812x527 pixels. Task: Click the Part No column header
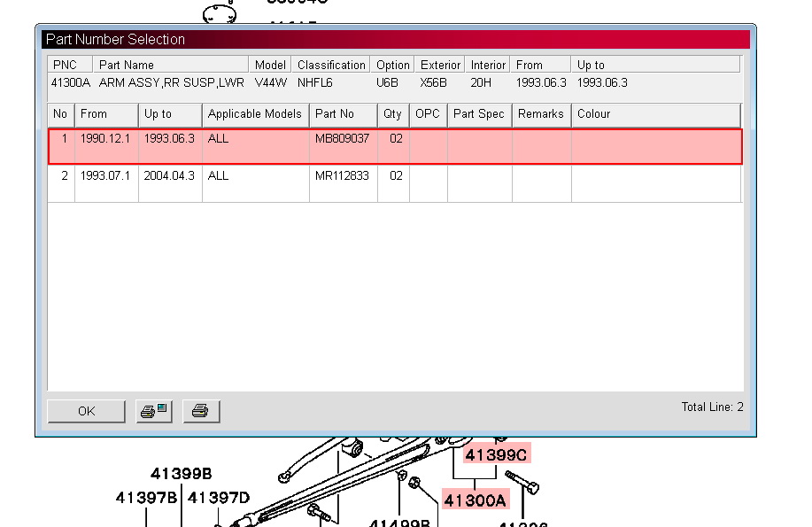(343, 114)
